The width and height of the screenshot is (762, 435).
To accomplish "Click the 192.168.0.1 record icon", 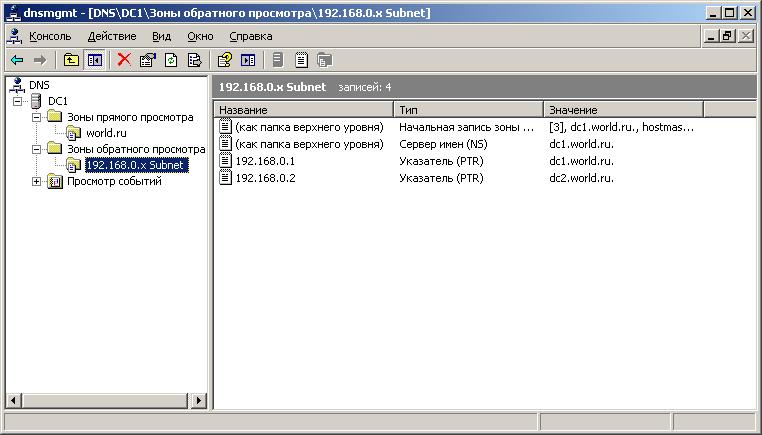I will [x=225, y=161].
